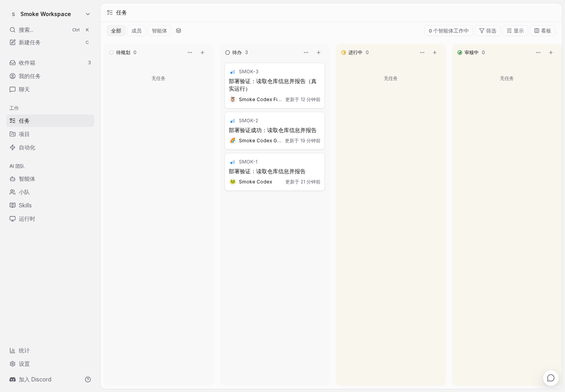Click "更新于 21 分钟前" text
Screen dimensions: 565x392
[x=303, y=182]
